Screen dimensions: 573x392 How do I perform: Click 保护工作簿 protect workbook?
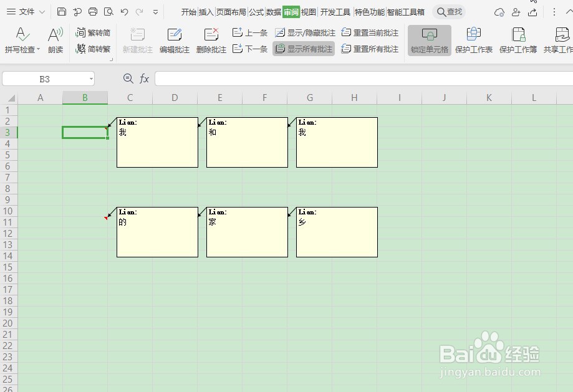click(518, 40)
